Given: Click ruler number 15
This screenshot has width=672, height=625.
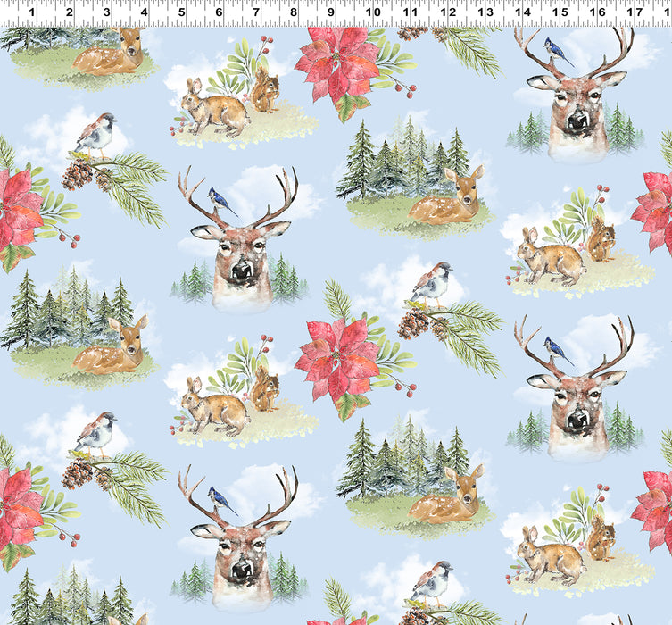Looking at the screenshot, I should (560, 12).
